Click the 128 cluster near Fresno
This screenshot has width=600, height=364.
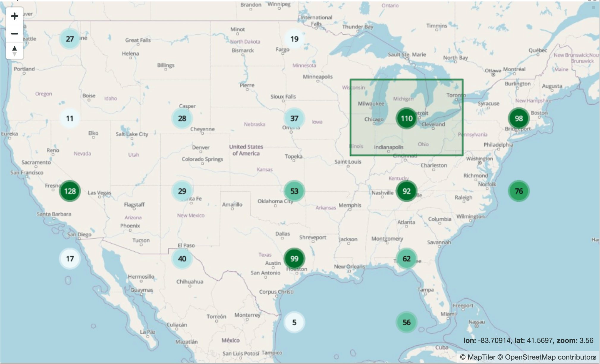[x=70, y=191]
